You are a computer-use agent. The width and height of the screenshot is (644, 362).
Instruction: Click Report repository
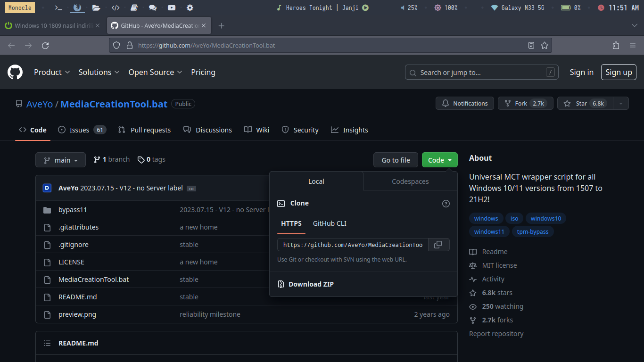(x=496, y=334)
